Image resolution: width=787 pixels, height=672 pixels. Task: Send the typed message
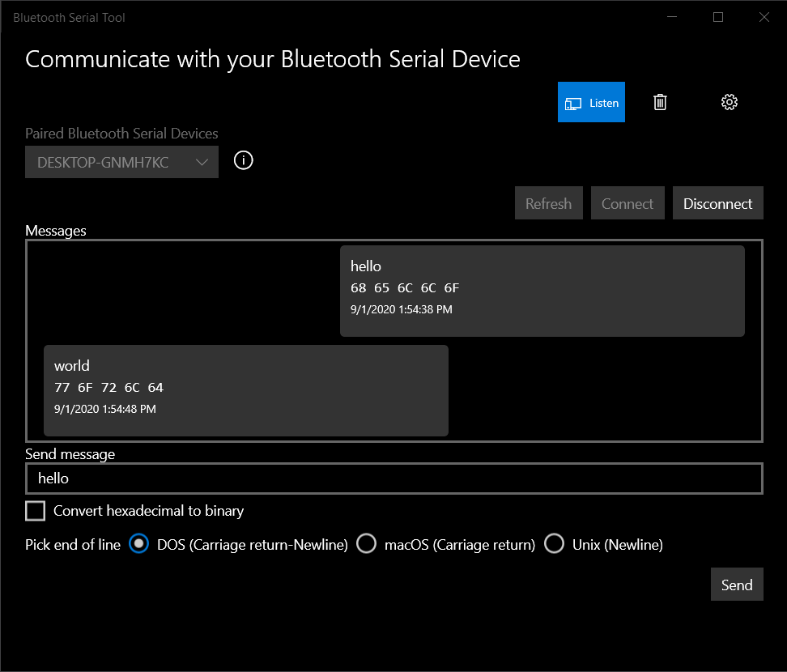pyautogui.click(x=736, y=584)
